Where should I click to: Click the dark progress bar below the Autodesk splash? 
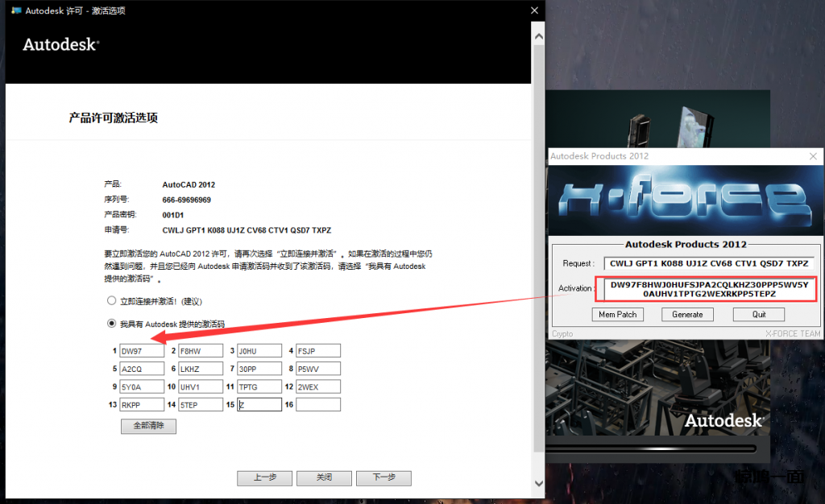tap(651, 448)
